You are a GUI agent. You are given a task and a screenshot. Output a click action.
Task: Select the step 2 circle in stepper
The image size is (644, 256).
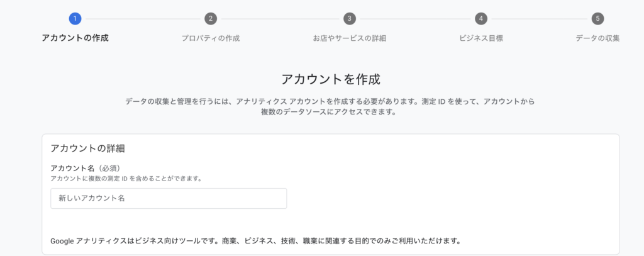click(x=210, y=18)
